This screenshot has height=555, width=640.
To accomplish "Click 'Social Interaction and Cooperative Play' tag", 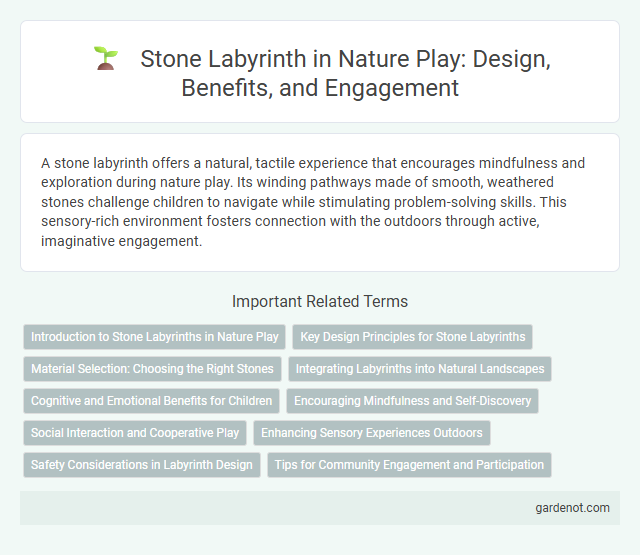I will pyautogui.click(x=135, y=433).
